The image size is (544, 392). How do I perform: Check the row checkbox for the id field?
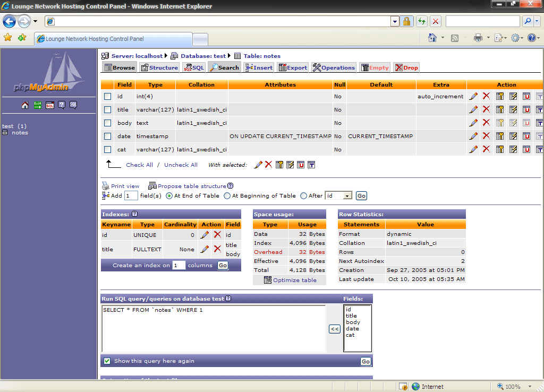point(107,96)
